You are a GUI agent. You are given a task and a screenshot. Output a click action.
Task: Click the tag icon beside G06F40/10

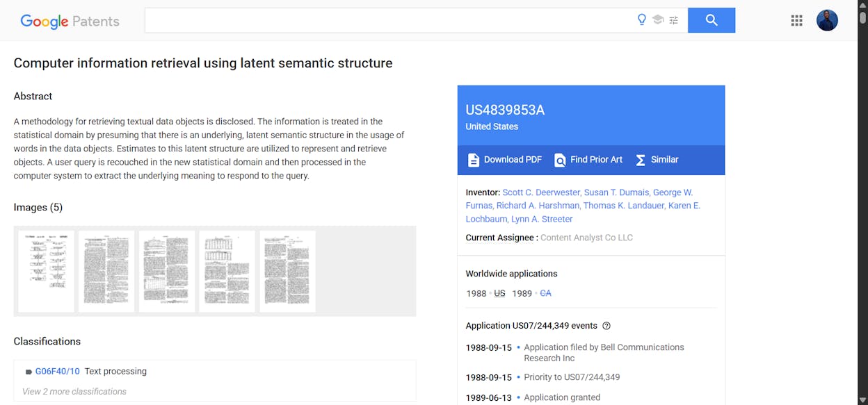pyautogui.click(x=29, y=372)
